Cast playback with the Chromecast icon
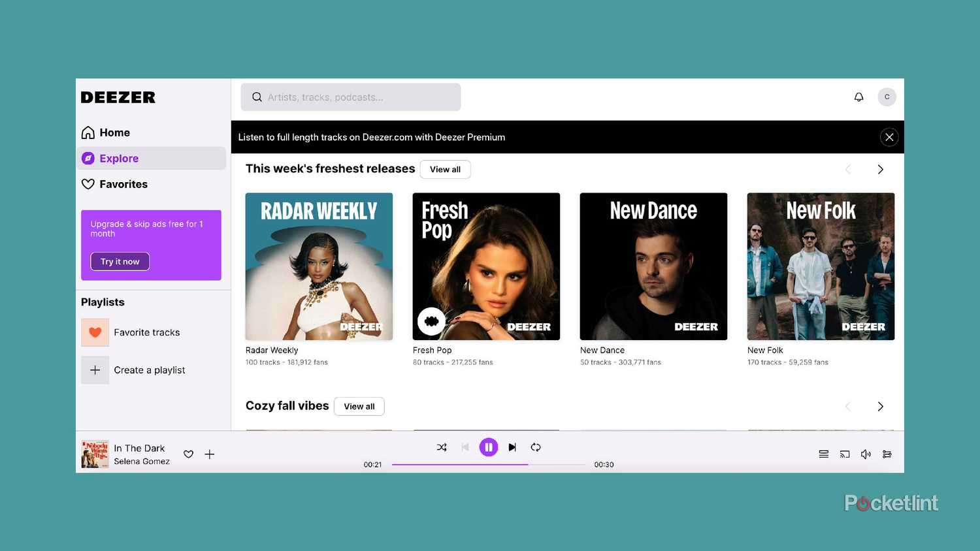The height and width of the screenshot is (551, 980). [845, 454]
